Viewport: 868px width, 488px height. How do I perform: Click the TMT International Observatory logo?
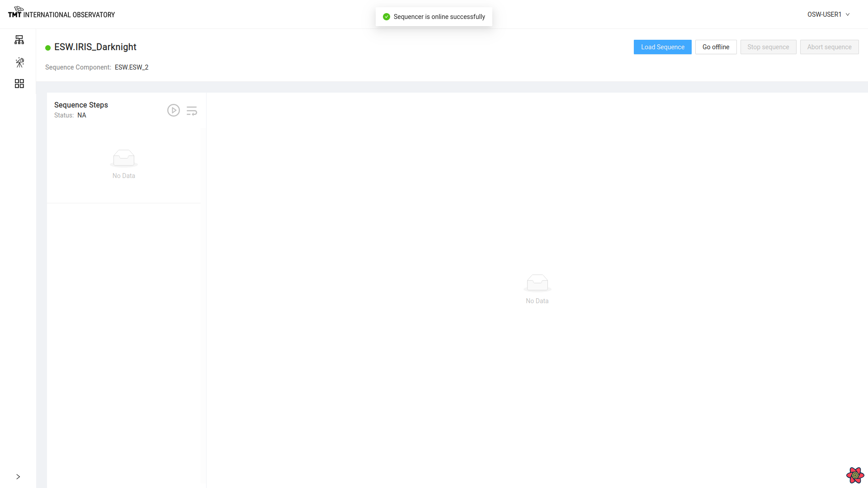pyautogui.click(x=61, y=12)
